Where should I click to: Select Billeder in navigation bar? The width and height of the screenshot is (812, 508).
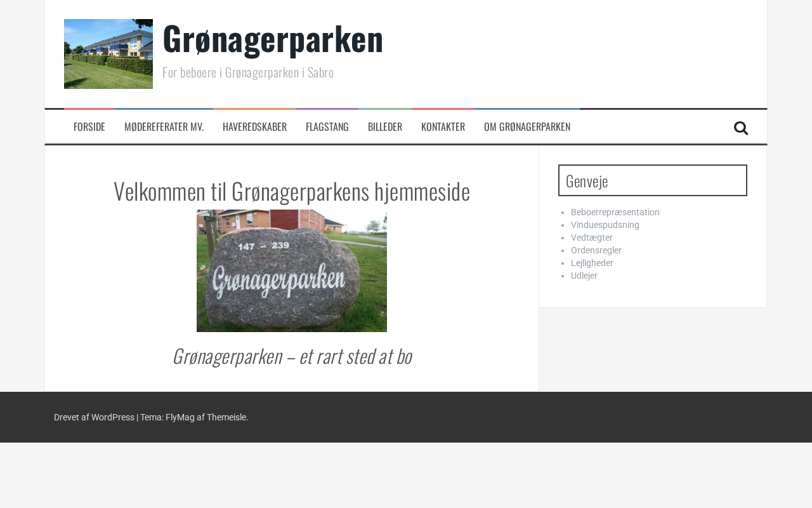[x=385, y=126]
